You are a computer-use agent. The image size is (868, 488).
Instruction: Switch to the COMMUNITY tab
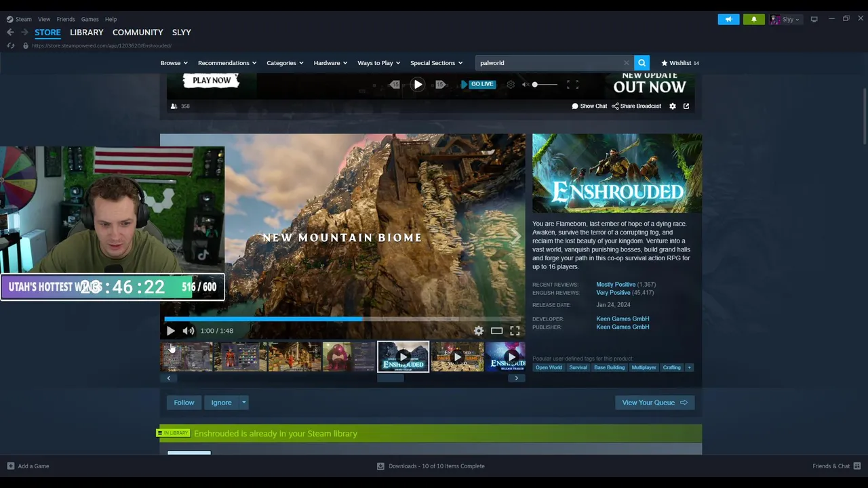coord(138,32)
